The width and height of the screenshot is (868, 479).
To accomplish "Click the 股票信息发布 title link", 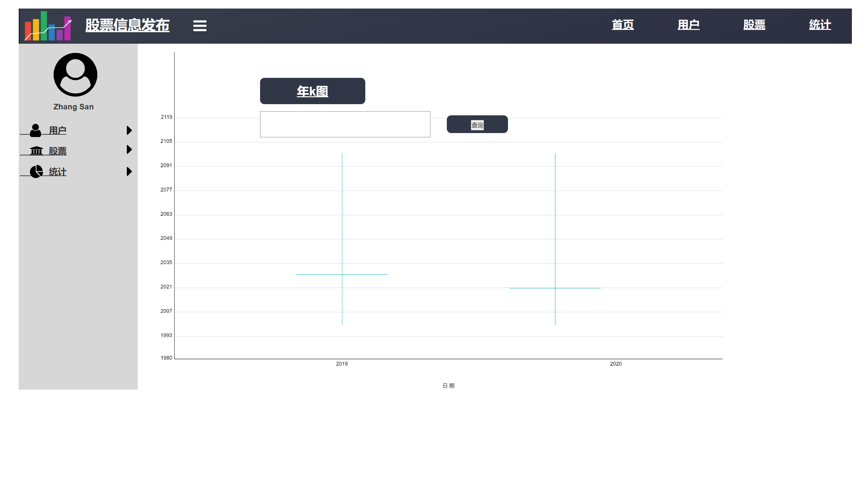I will [127, 25].
